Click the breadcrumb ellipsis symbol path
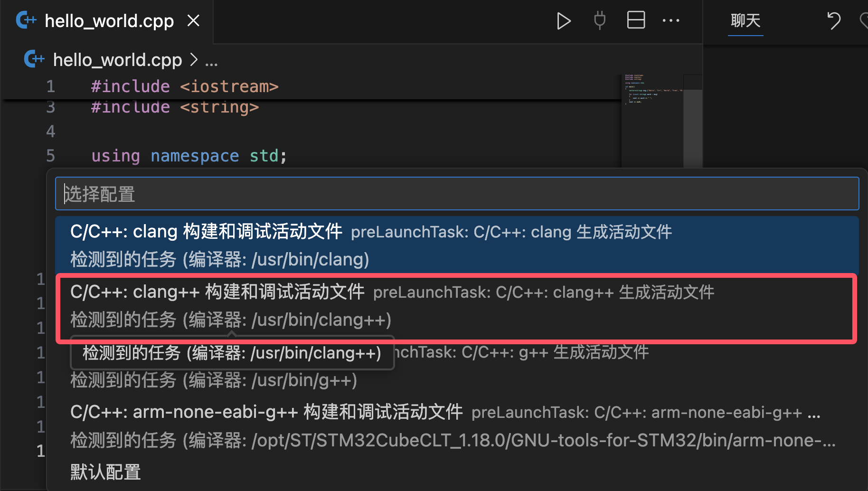This screenshot has height=491, width=868. pos(211,61)
